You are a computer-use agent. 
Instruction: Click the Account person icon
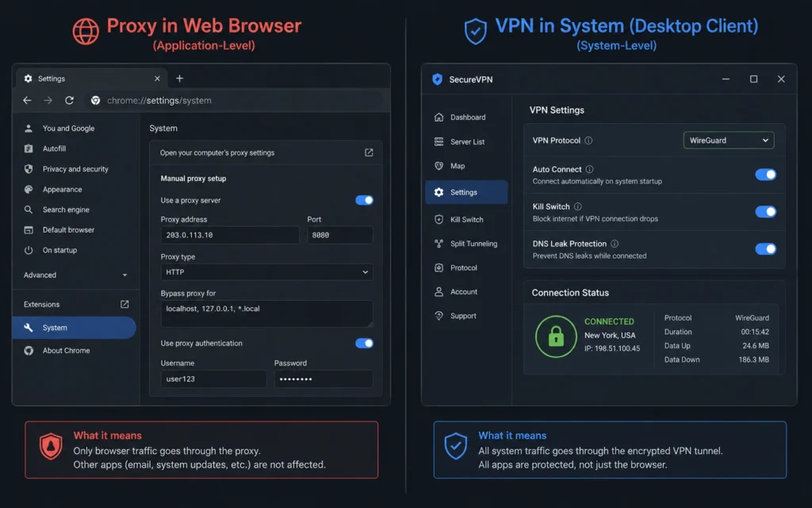point(439,292)
